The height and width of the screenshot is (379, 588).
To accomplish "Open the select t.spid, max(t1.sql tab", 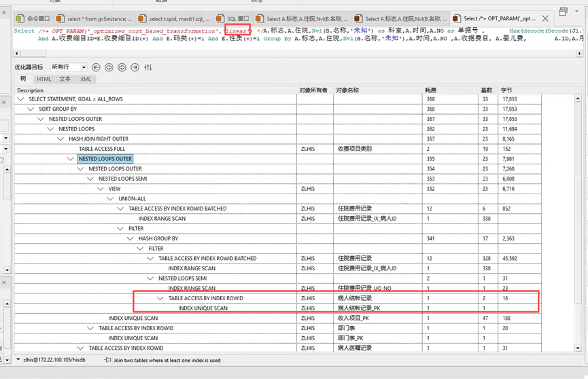I will tap(175, 18).
